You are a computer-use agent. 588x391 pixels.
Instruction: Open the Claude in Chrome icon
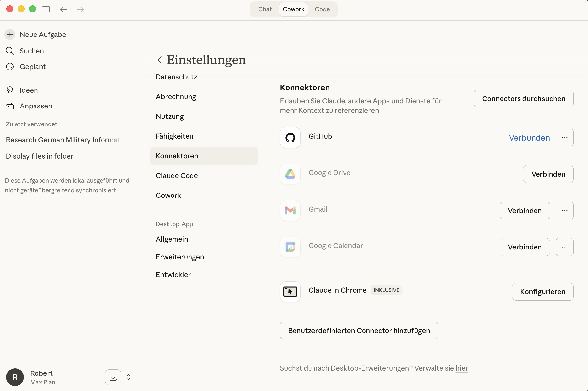(290, 291)
